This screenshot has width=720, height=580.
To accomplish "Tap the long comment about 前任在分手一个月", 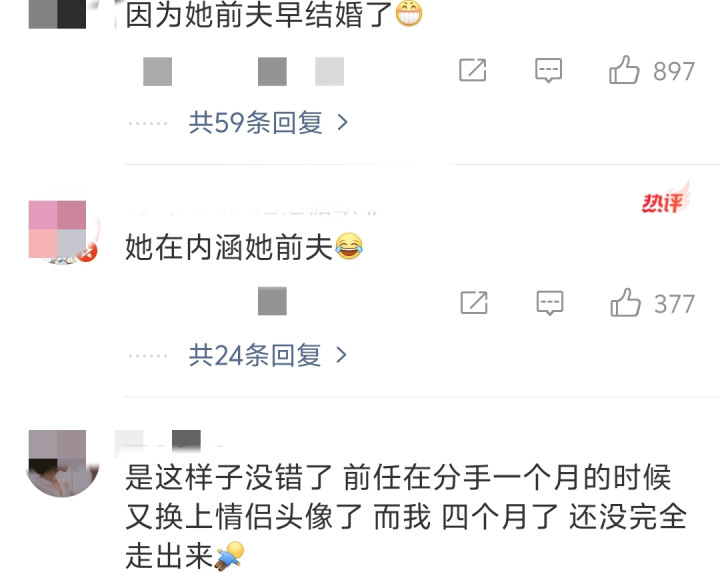I will point(406,516).
